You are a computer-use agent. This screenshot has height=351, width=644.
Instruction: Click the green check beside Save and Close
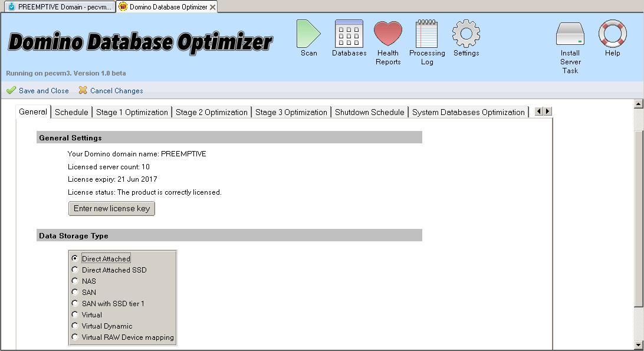click(11, 90)
